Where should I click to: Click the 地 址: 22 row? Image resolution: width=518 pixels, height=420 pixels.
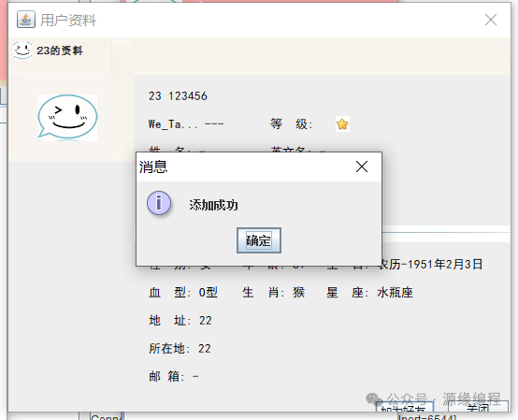tap(180, 321)
